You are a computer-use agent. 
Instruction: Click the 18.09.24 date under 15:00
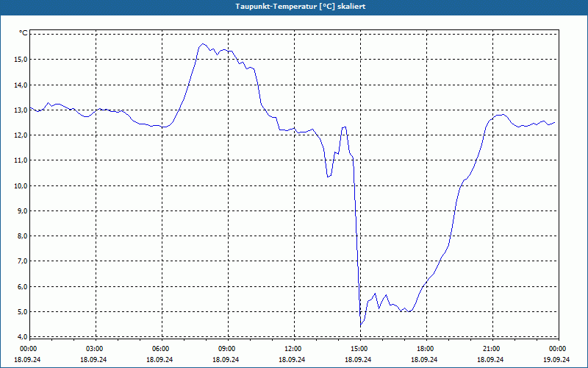pos(358,359)
